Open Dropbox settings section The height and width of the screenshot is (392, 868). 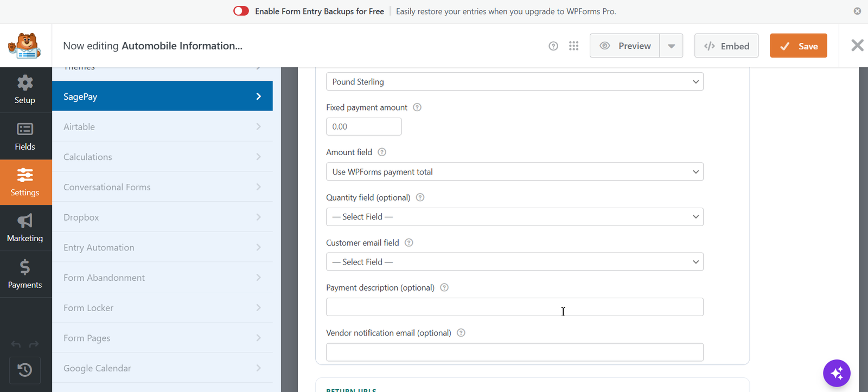click(162, 217)
